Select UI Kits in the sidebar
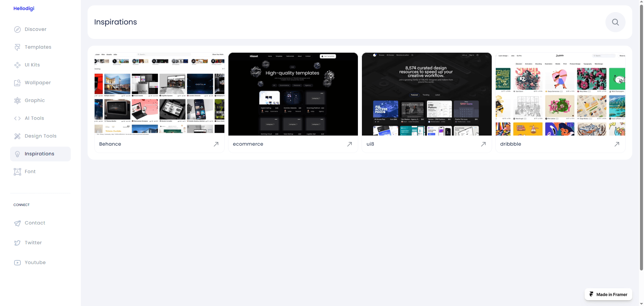 click(x=40, y=65)
